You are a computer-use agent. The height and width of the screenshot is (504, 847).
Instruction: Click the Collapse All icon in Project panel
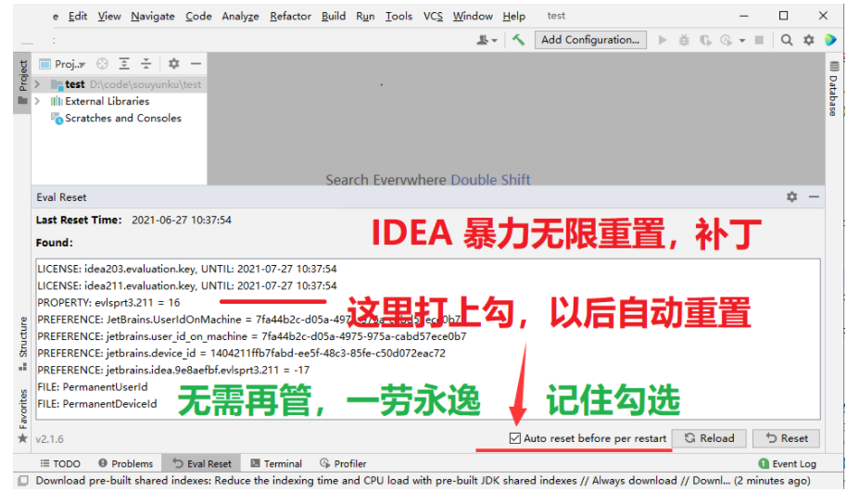pos(146,64)
